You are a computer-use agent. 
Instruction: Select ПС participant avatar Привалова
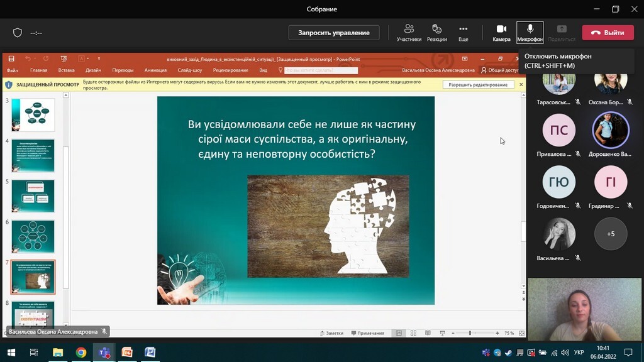pos(558,130)
